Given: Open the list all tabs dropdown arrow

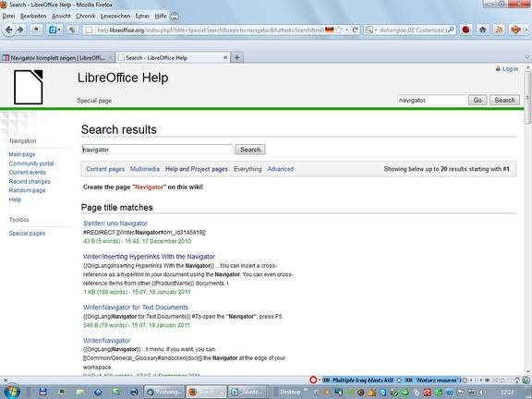Looking at the screenshot, I should click(527, 57).
